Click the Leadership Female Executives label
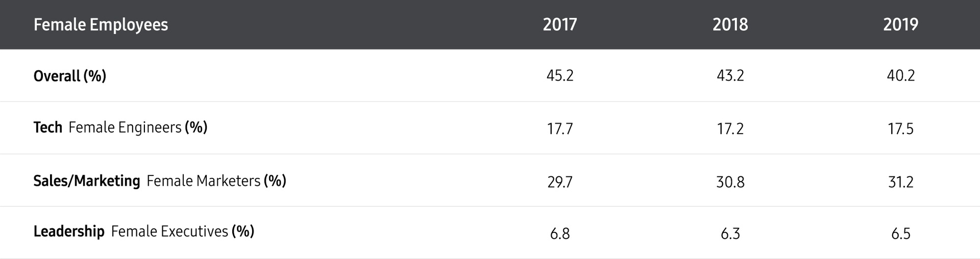The height and width of the screenshot is (259, 980). (x=144, y=231)
